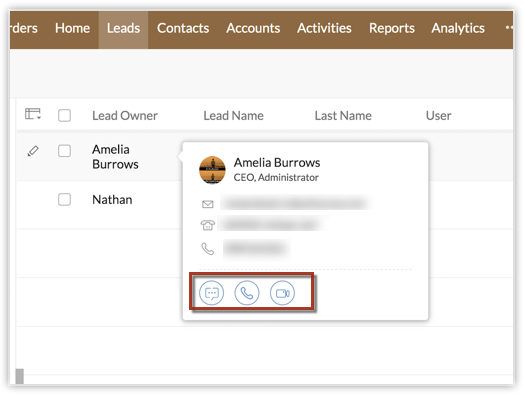This screenshot has height=395, width=524.
Task: Click Amelia Burrows profile picture
Action: 212,170
